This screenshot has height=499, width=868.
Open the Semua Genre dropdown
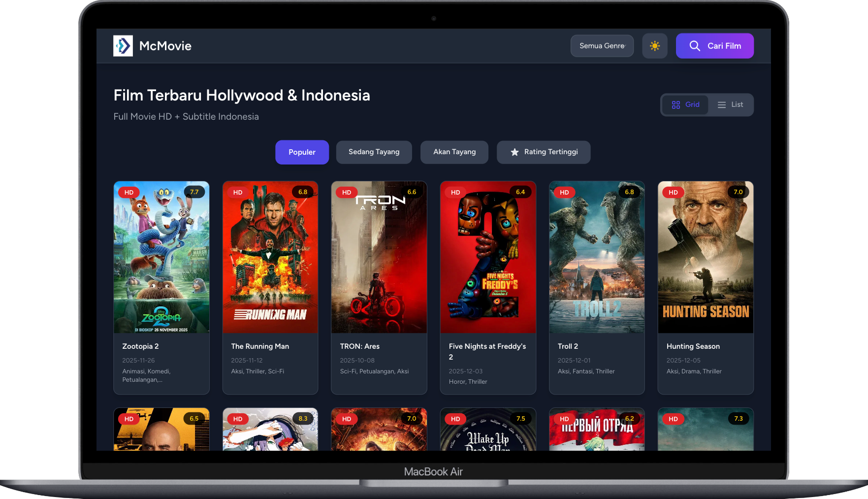(602, 45)
